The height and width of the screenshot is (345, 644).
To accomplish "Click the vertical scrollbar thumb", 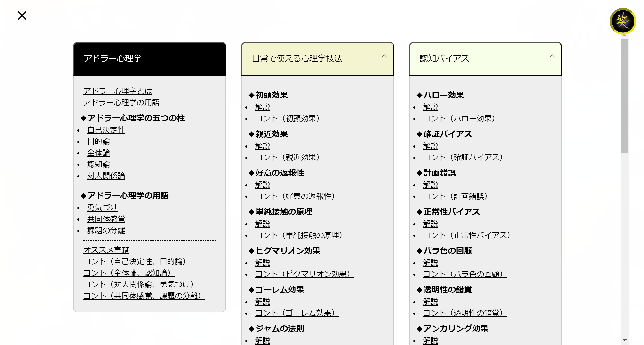I will (624, 96).
